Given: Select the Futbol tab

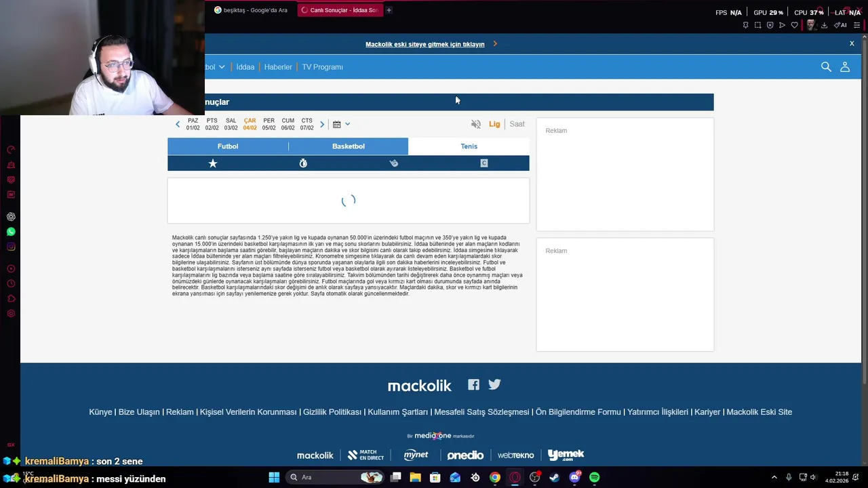Looking at the screenshot, I should [228, 146].
